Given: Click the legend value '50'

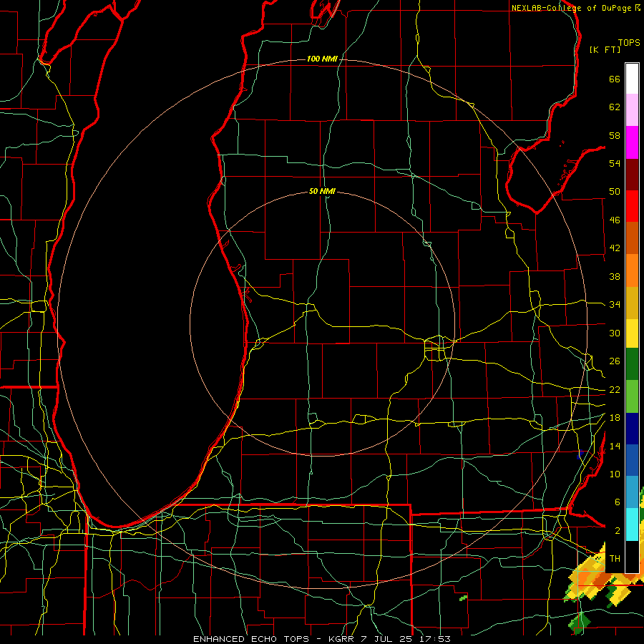Looking at the screenshot, I should pos(615,192).
